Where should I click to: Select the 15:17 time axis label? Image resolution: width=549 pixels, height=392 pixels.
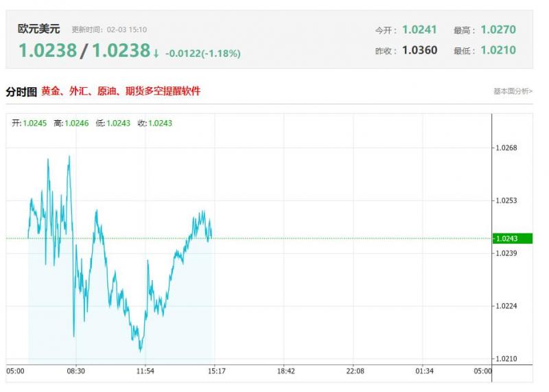tap(217, 371)
